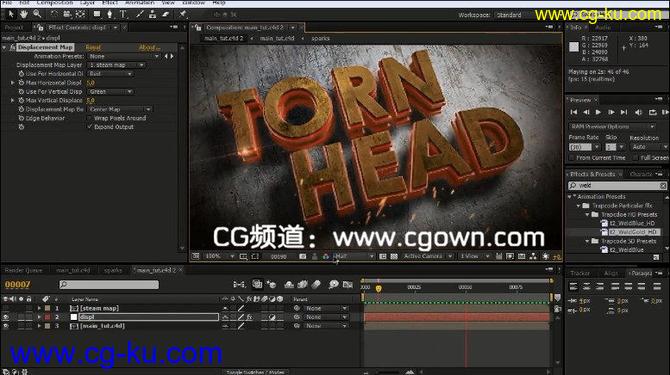Switch to sparks timeline tab
This screenshot has height=375, width=670.
pyautogui.click(x=113, y=270)
